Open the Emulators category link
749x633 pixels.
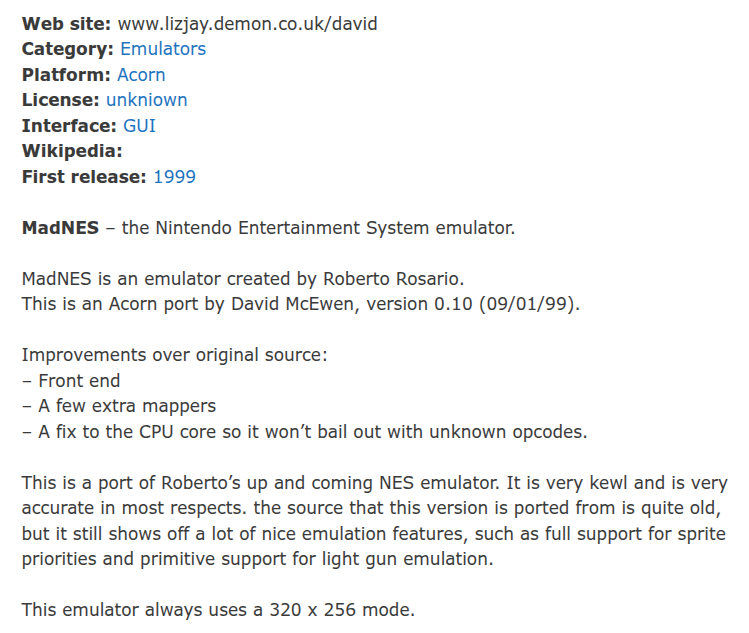pyautogui.click(x=163, y=49)
